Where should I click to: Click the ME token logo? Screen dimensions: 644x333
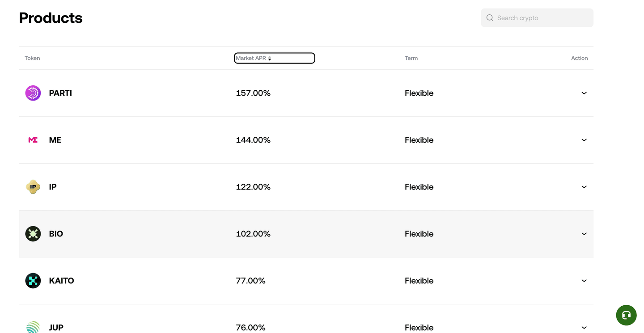pyautogui.click(x=33, y=140)
